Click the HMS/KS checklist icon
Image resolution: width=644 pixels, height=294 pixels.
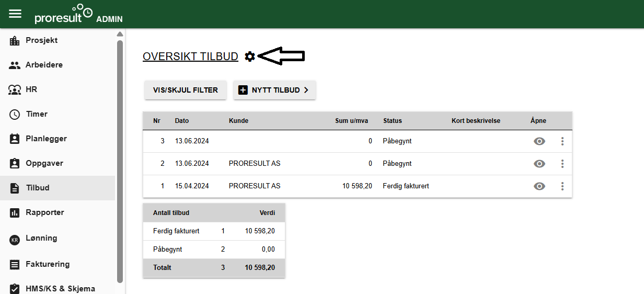tap(15, 289)
